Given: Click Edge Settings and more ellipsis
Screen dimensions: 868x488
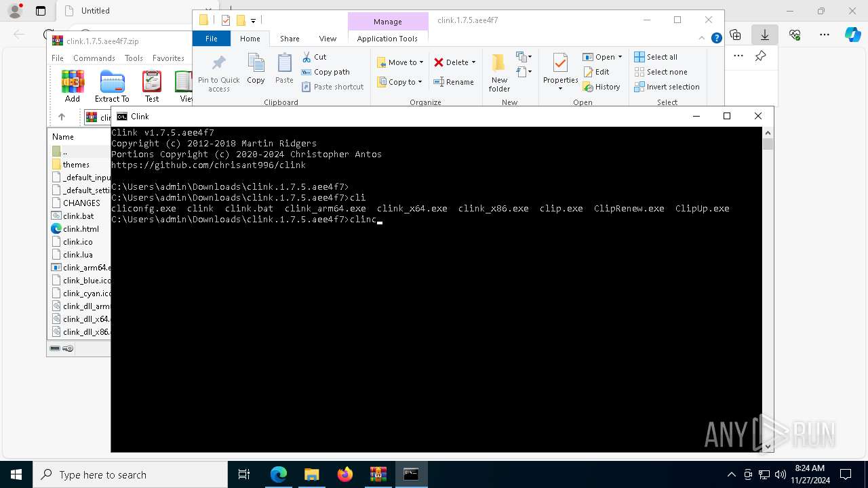Looking at the screenshot, I should (824, 35).
